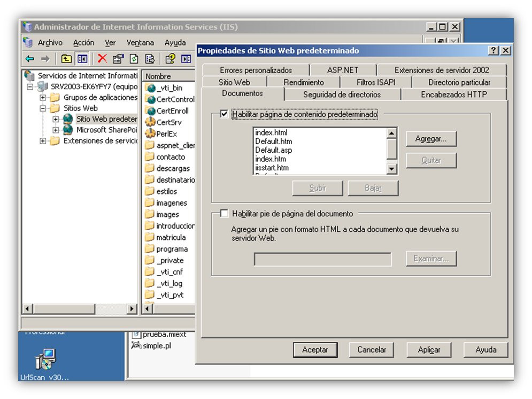This screenshot has width=532, height=399.
Task: Click the Aceptar button
Action: point(315,350)
